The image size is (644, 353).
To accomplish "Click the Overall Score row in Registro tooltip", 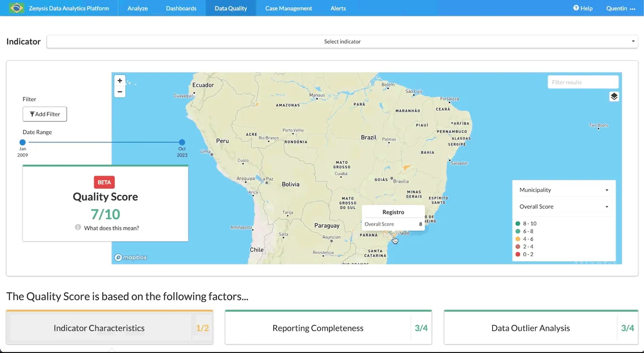I will point(393,224).
